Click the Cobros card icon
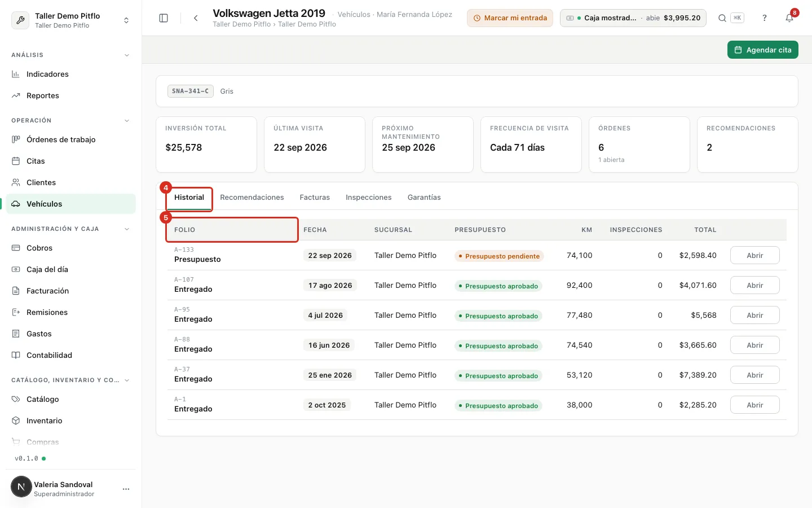This screenshot has width=812, height=508. pyautogui.click(x=16, y=248)
